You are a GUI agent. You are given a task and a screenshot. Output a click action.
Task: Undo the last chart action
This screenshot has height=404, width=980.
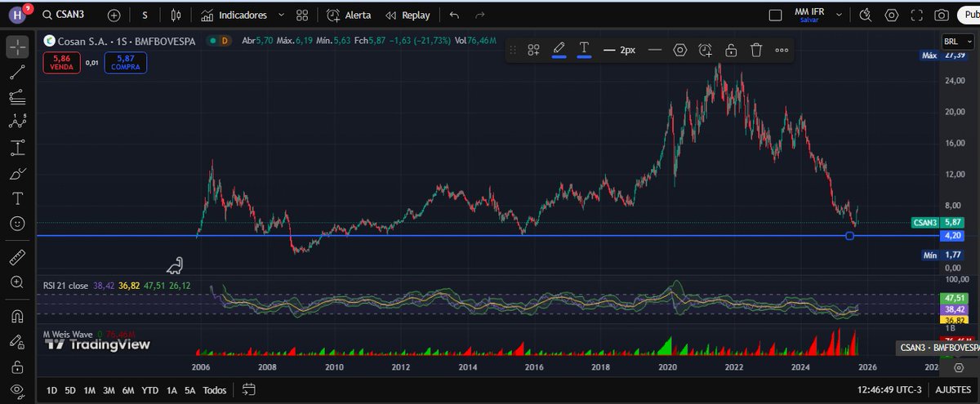coord(455,15)
